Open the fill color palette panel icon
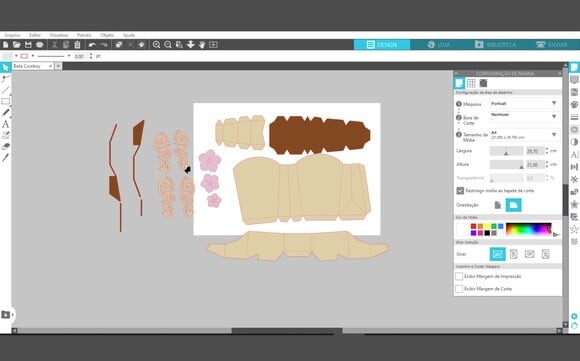Image resolution: width=580 pixels, height=361 pixels. 574,105
